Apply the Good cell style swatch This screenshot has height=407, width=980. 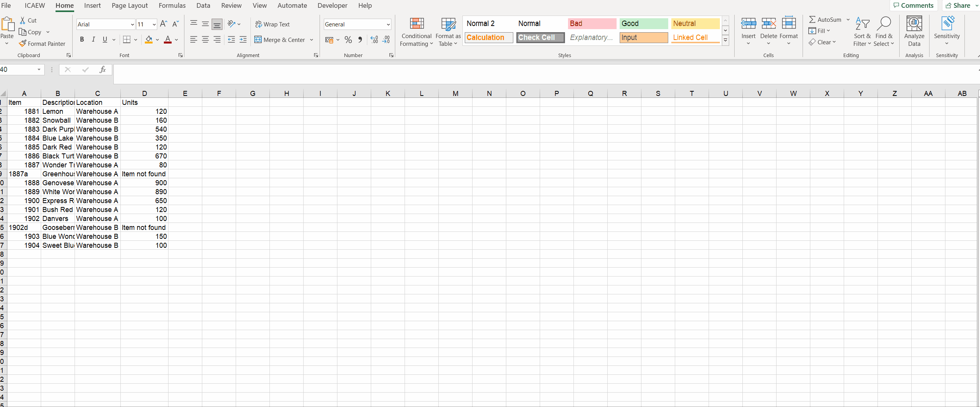pos(643,23)
